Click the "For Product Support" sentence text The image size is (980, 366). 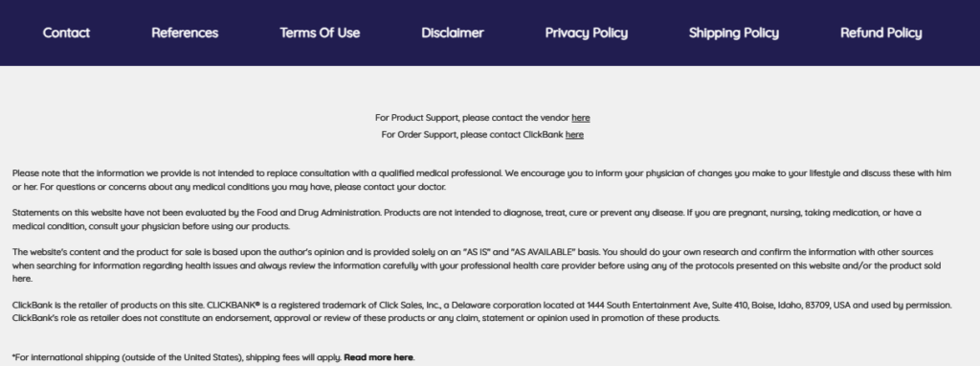[x=472, y=118]
